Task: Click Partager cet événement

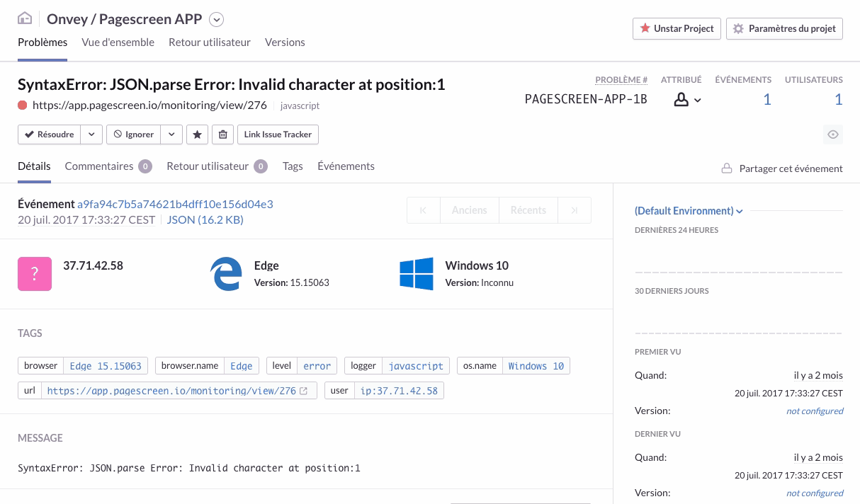Action: tap(791, 168)
